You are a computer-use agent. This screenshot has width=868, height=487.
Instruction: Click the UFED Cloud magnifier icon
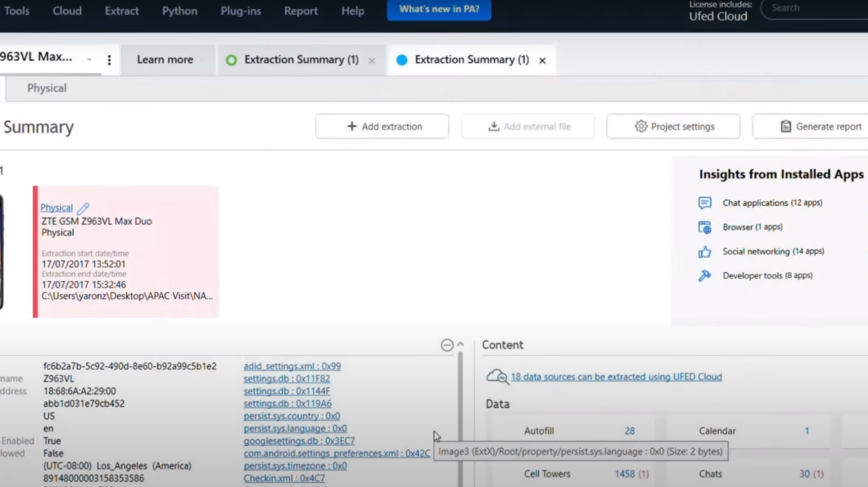click(496, 376)
